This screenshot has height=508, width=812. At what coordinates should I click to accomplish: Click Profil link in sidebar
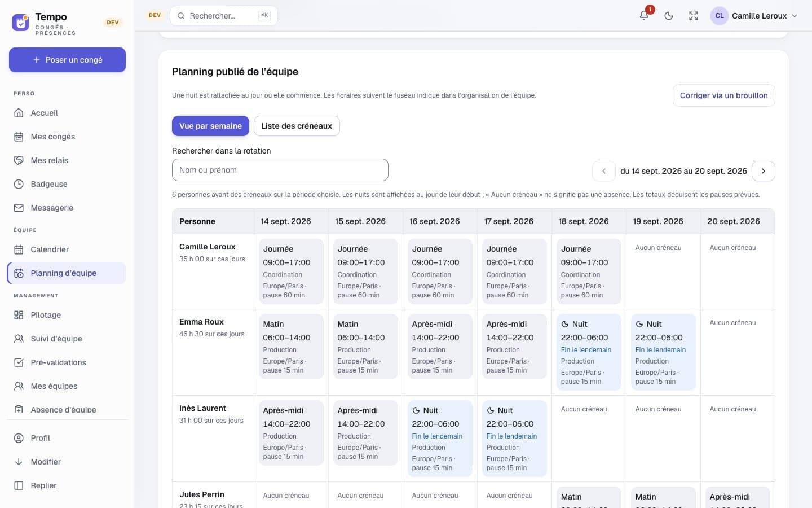pos(67,438)
